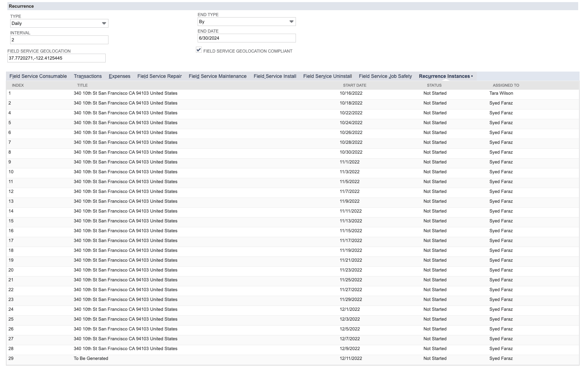Click the Interval input field

(59, 40)
